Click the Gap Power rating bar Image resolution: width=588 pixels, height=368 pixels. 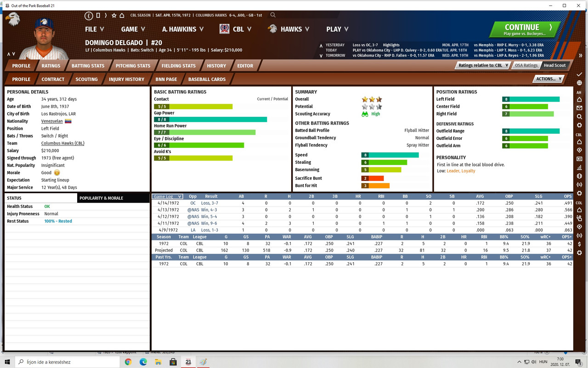[x=210, y=120]
